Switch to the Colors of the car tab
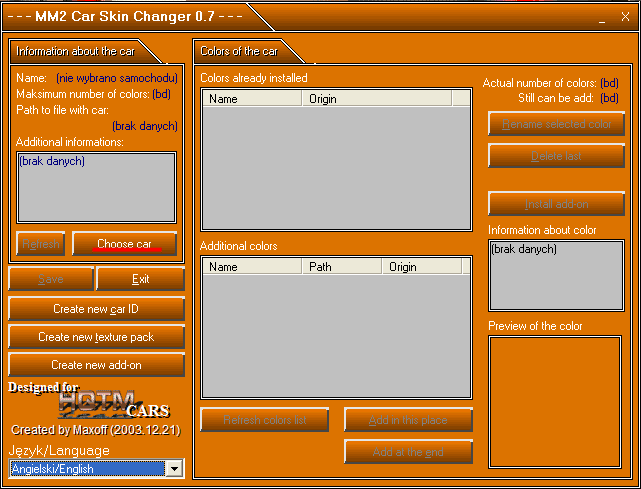The image size is (641, 489). pyautogui.click(x=239, y=50)
